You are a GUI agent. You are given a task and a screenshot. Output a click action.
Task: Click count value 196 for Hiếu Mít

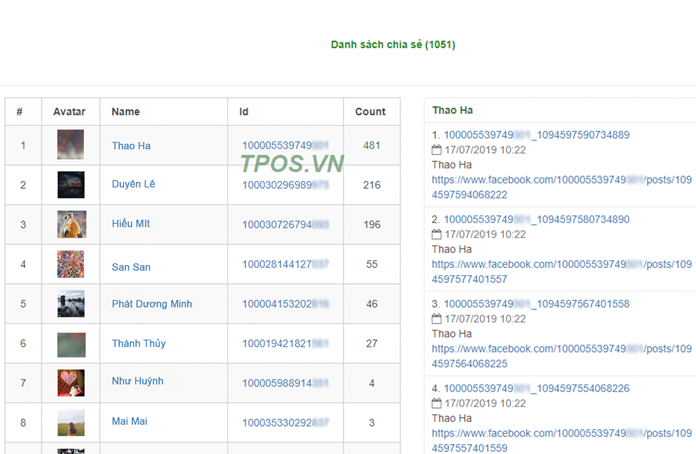(372, 224)
